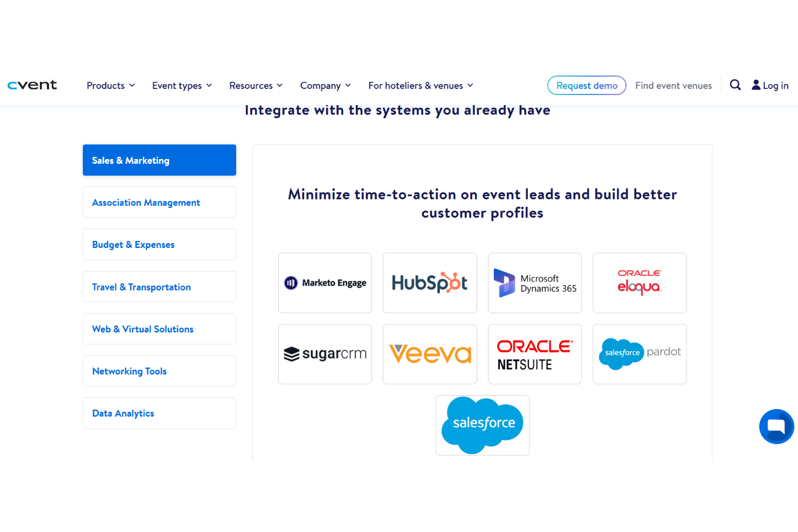Select the SugarCRM logo card

pos(325,354)
